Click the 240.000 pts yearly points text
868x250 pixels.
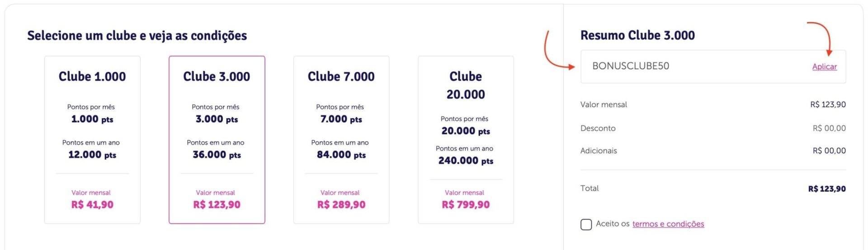pos(466,160)
